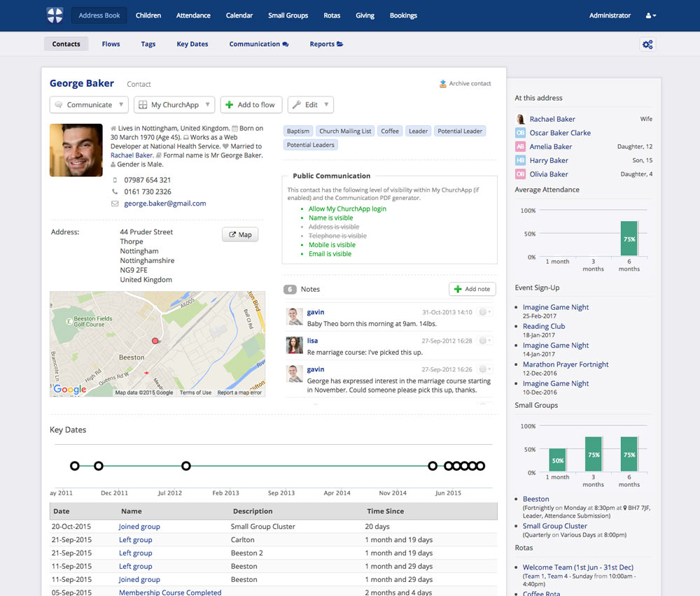Switch to the Key Dates tab
The image size is (700, 596).
tap(192, 43)
